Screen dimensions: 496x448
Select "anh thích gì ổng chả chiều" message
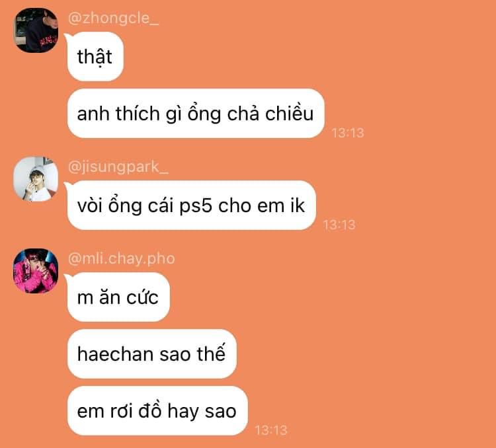coord(196,114)
